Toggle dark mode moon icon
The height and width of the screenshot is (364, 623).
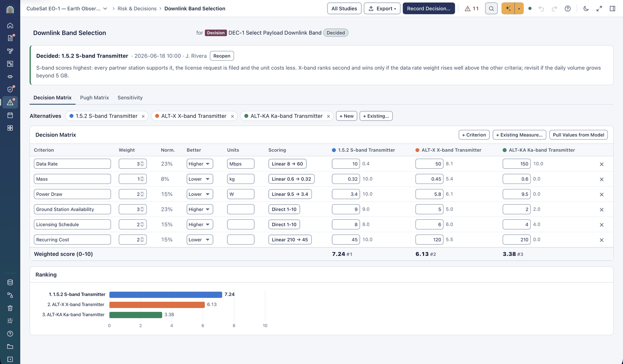tap(586, 9)
